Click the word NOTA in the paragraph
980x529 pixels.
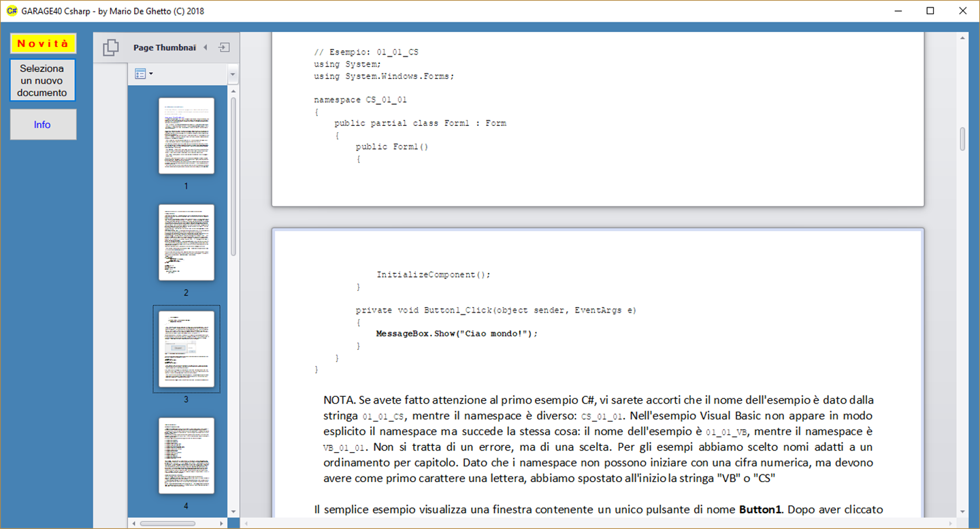coord(338,400)
